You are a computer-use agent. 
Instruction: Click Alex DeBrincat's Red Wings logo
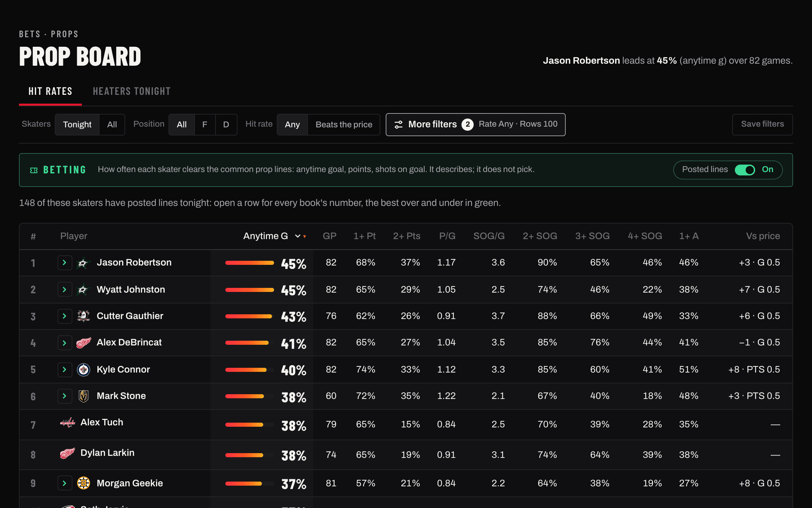click(83, 342)
